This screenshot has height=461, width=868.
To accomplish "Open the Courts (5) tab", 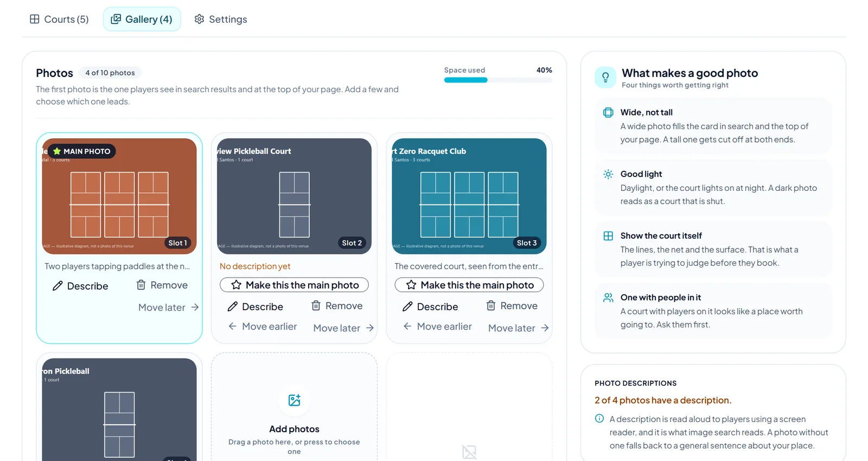I will point(59,20).
